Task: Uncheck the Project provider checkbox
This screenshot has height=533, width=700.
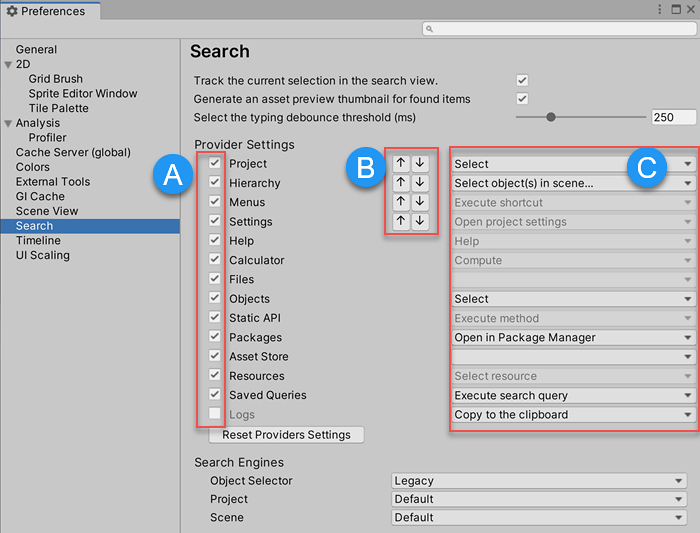Action: (215, 163)
